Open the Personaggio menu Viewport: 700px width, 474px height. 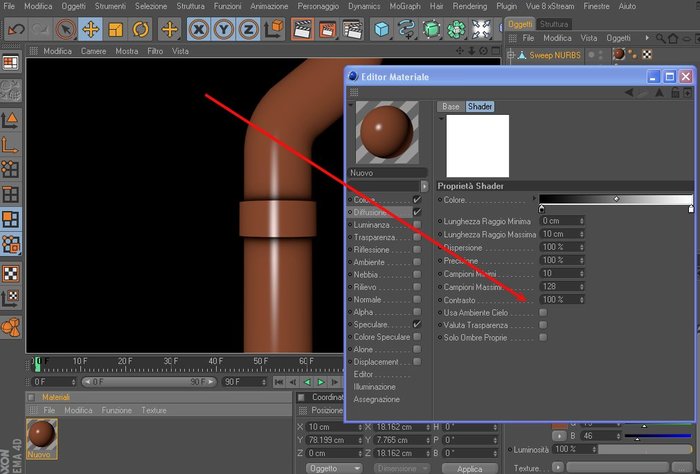(318, 6)
